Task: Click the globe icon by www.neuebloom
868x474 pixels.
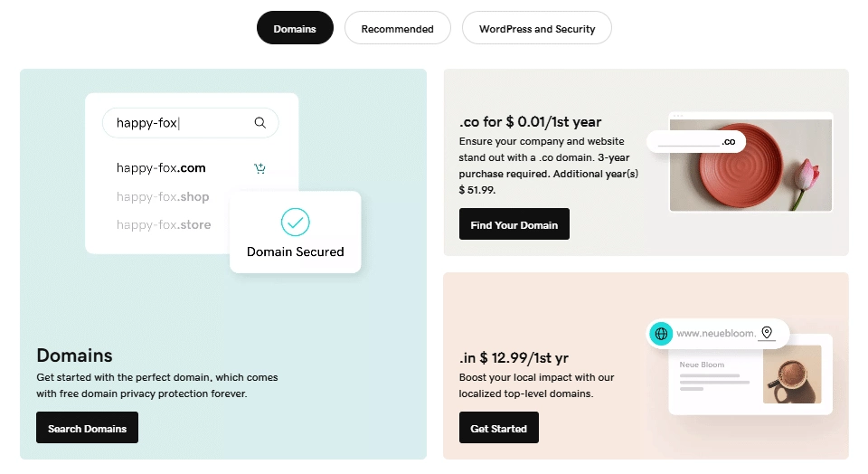Action: 661,334
